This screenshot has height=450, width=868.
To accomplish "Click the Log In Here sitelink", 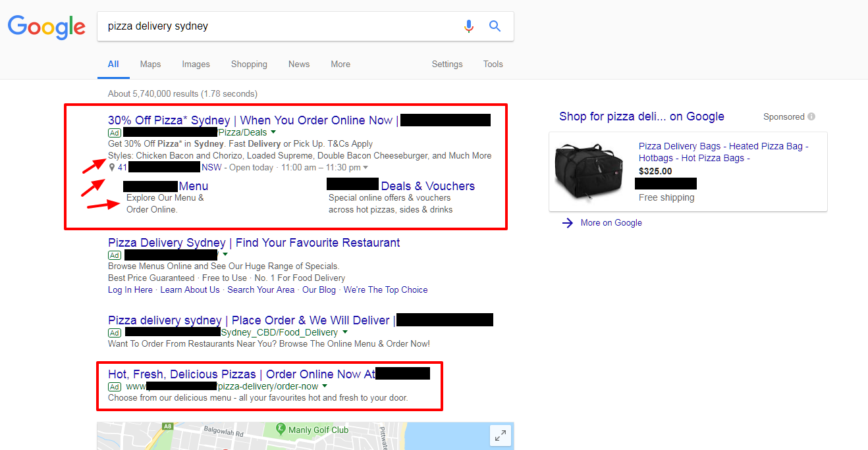I will coord(130,289).
